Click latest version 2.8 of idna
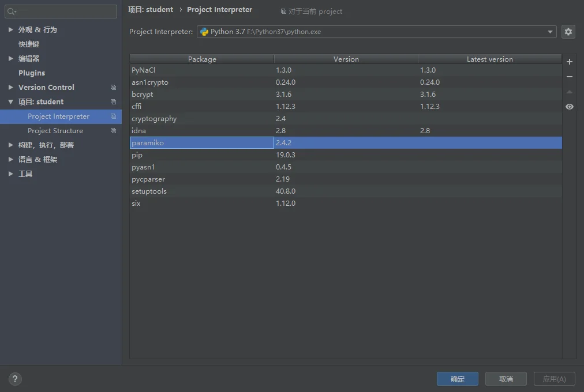This screenshot has width=584, height=392. [x=425, y=130]
